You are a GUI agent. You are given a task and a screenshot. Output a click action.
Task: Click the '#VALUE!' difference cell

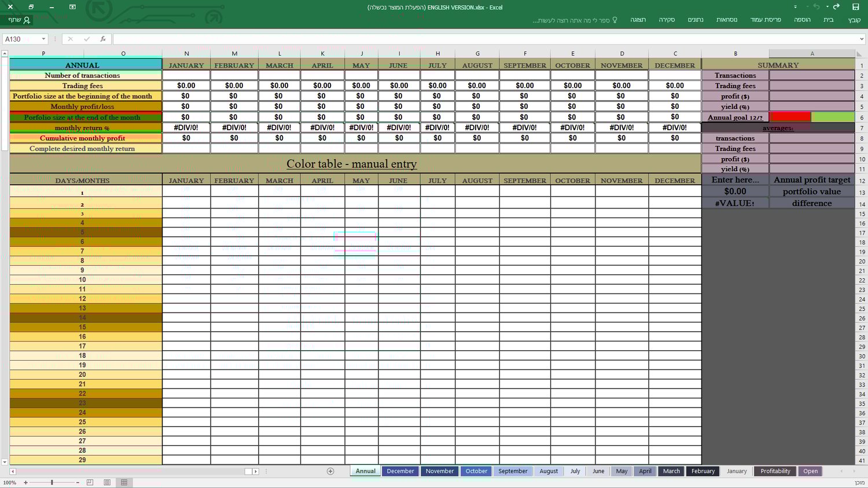coord(735,203)
